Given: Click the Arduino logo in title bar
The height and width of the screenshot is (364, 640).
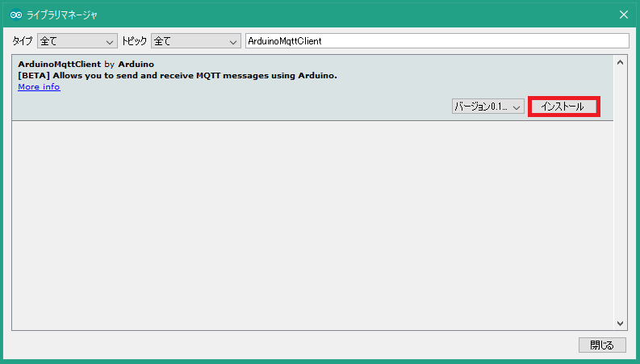Looking at the screenshot, I should coord(15,15).
